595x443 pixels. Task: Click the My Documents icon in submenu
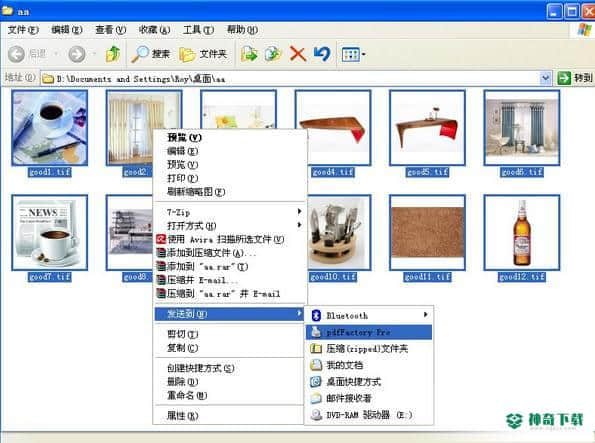click(316, 365)
